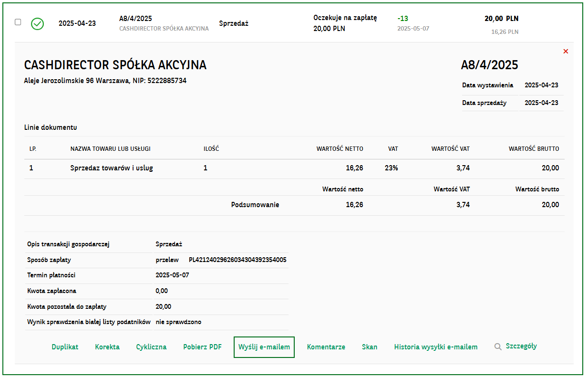This screenshot has width=588, height=378.
Task: Click the Kwota zapłacona value 0,00
Action: pyautogui.click(x=162, y=291)
